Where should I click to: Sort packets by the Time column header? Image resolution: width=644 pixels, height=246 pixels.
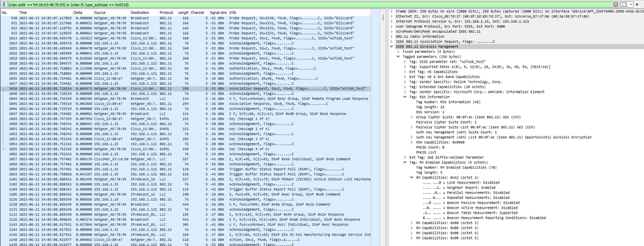23,13
